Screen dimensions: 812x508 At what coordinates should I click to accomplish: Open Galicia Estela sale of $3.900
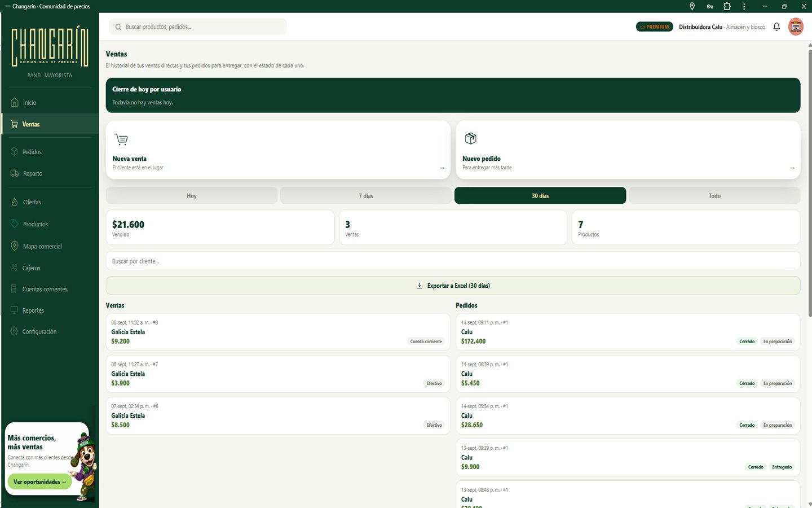[x=278, y=374]
